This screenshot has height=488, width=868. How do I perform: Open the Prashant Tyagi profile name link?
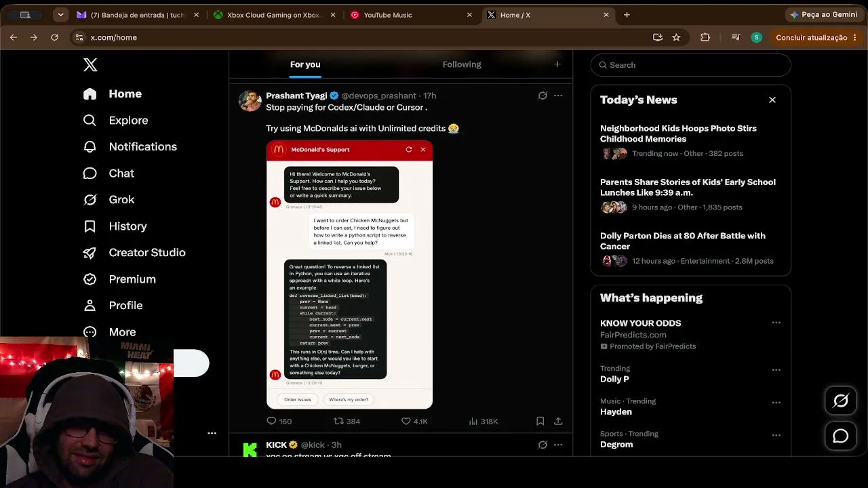[x=296, y=96]
